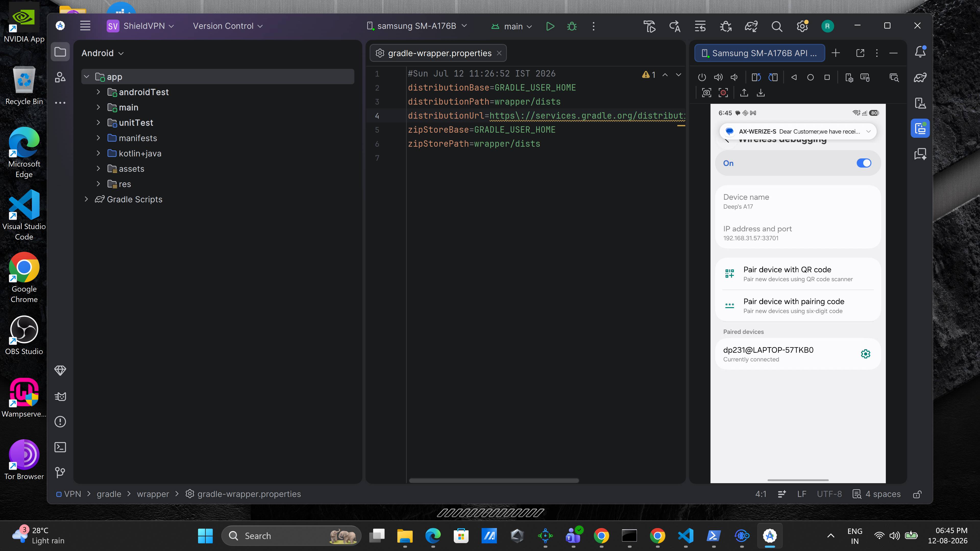Open the Notifications bell icon
980x551 pixels.
tap(920, 52)
